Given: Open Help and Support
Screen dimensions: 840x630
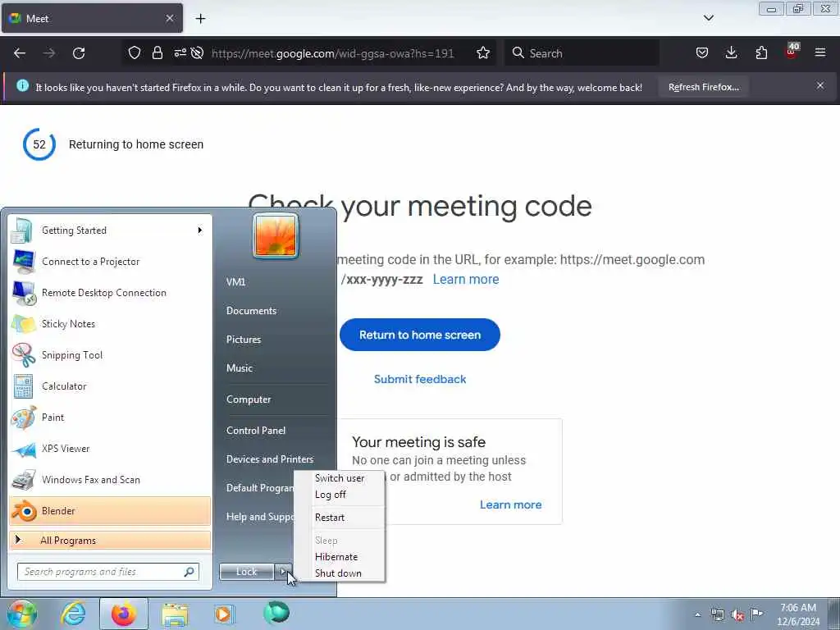Looking at the screenshot, I should click(x=260, y=517).
